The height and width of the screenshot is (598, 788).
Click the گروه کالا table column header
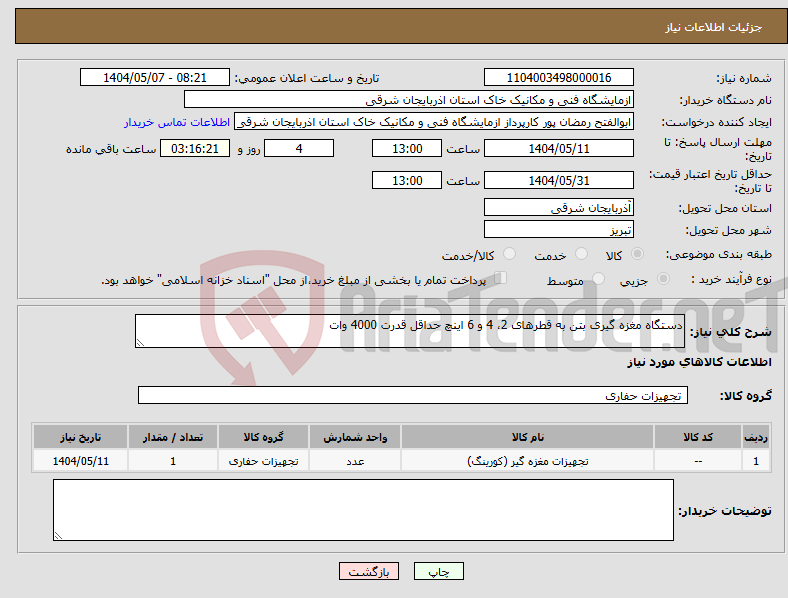click(x=264, y=437)
